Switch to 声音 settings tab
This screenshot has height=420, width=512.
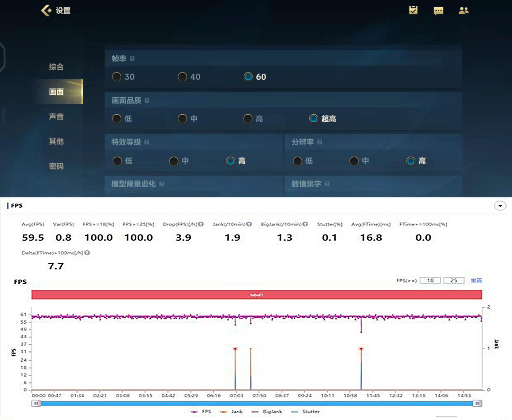[x=56, y=117]
